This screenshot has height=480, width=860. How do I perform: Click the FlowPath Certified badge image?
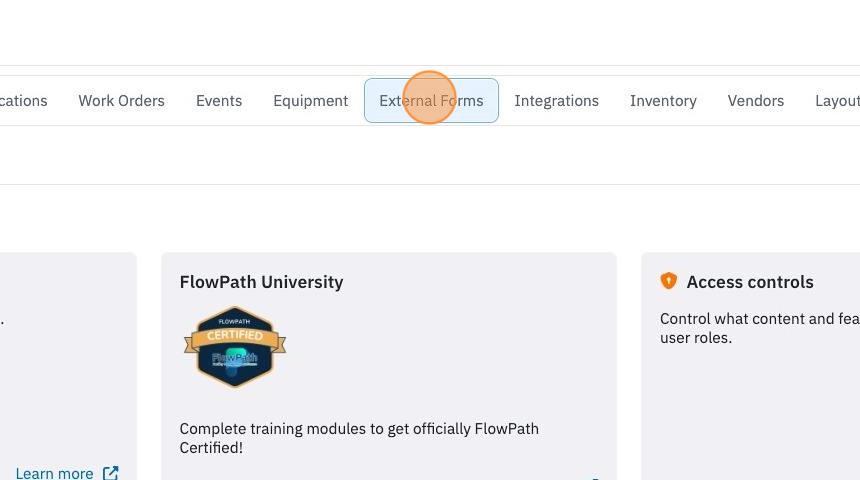(235, 347)
